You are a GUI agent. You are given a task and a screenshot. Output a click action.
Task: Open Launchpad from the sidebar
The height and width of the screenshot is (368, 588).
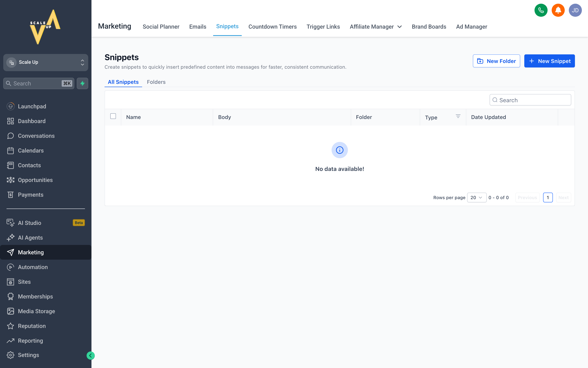coord(46,106)
